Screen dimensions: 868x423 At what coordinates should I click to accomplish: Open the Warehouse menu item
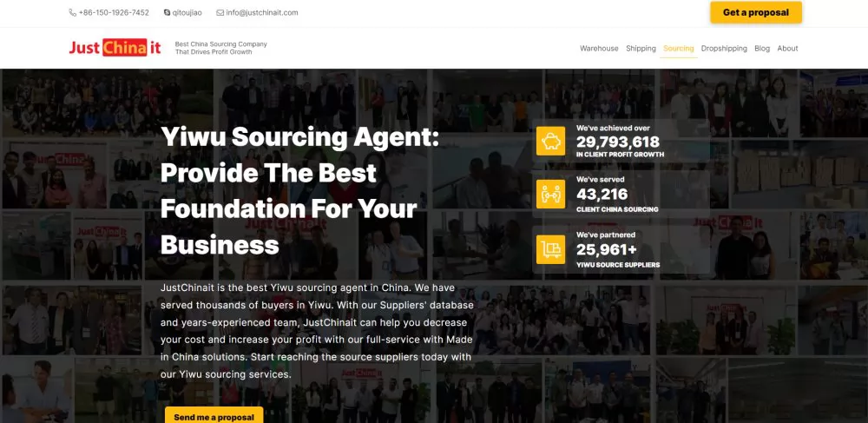[x=599, y=48]
